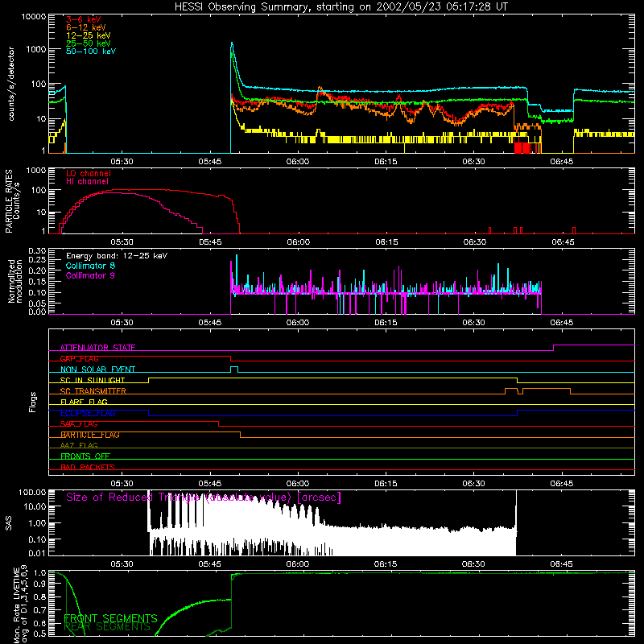Click the Energy band: 12-25 keV label
Image resolution: width=644 pixels, height=644 pixels.
tap(117, 256)
